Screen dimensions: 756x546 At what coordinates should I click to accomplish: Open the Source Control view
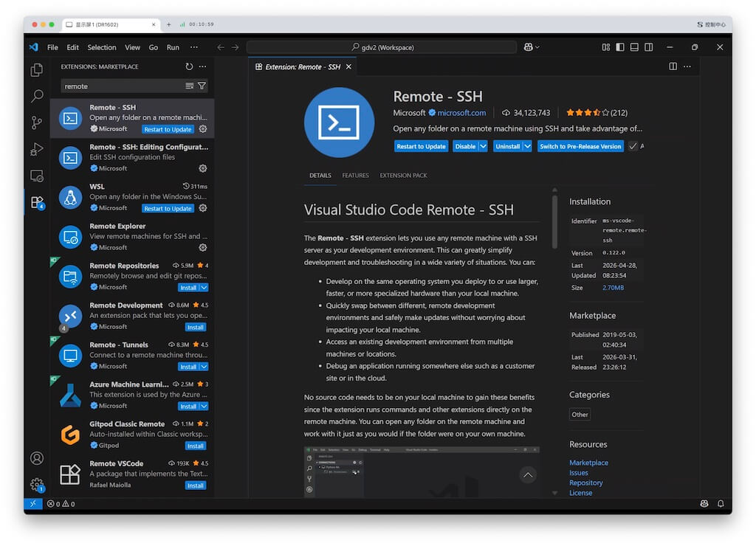pos(36,122)
